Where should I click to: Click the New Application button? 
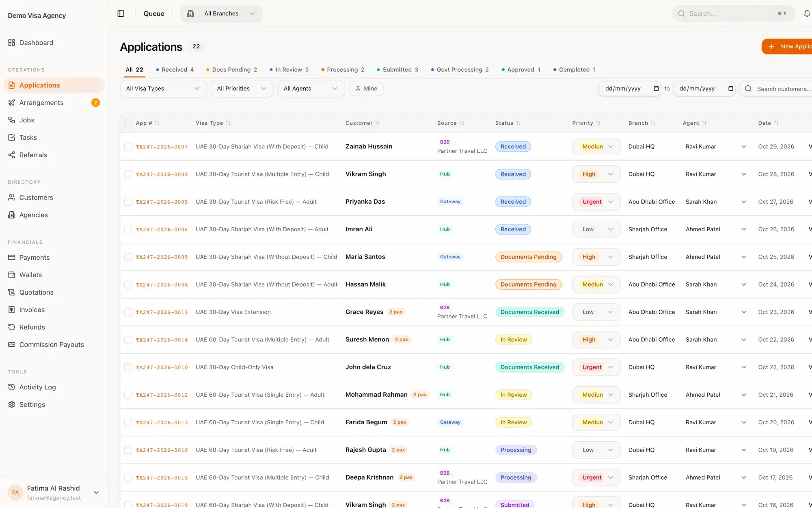pos(788,46)
